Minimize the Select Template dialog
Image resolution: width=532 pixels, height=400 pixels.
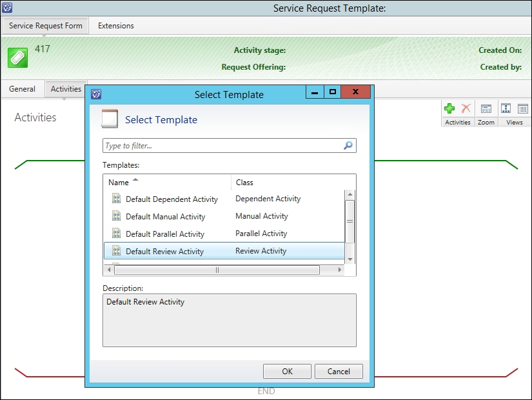(315, 92)
